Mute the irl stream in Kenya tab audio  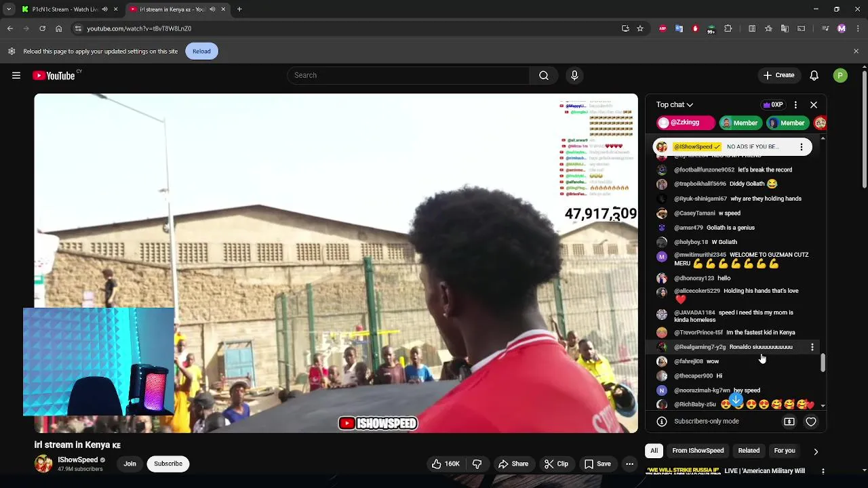tap(212, 9)
